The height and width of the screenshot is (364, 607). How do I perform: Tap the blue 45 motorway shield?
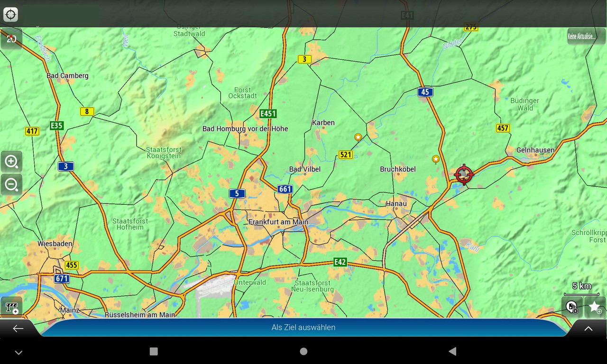(425, 92)
